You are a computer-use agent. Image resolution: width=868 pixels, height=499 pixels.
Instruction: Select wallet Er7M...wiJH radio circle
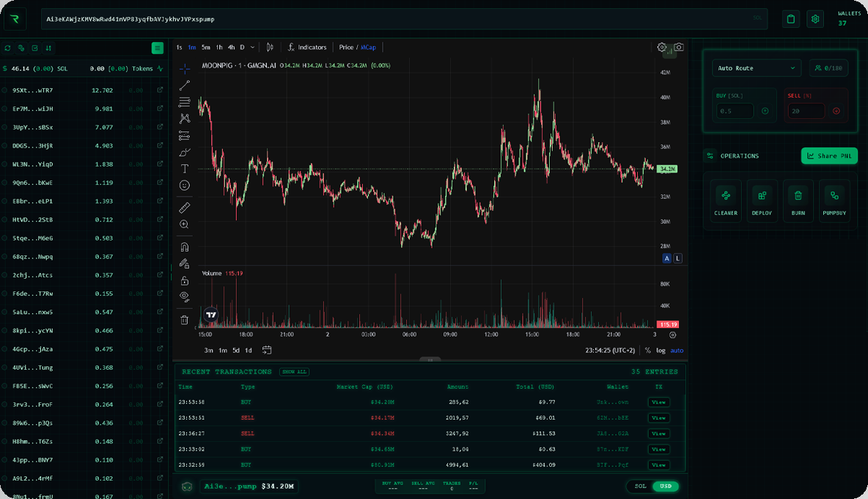pyautogui.click(x=4, y=109)
